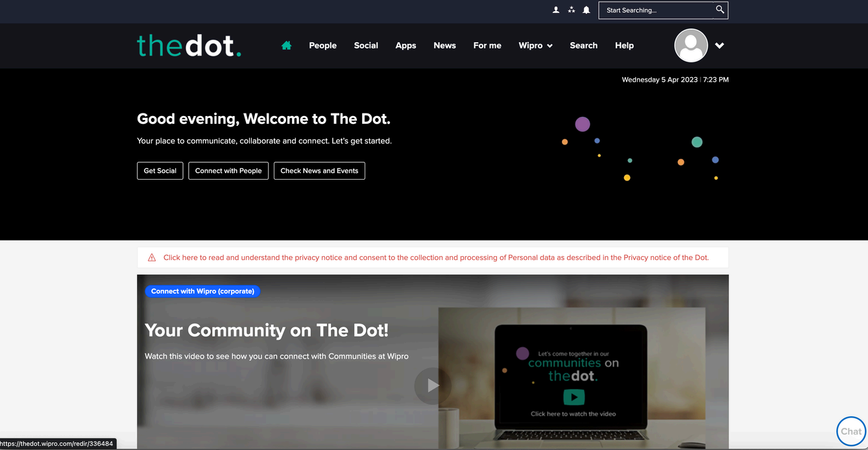Image resolution: width=868 pixels, height=450 pixels.
Task: Click the green play button on laptop
Action: pos(573,397)
